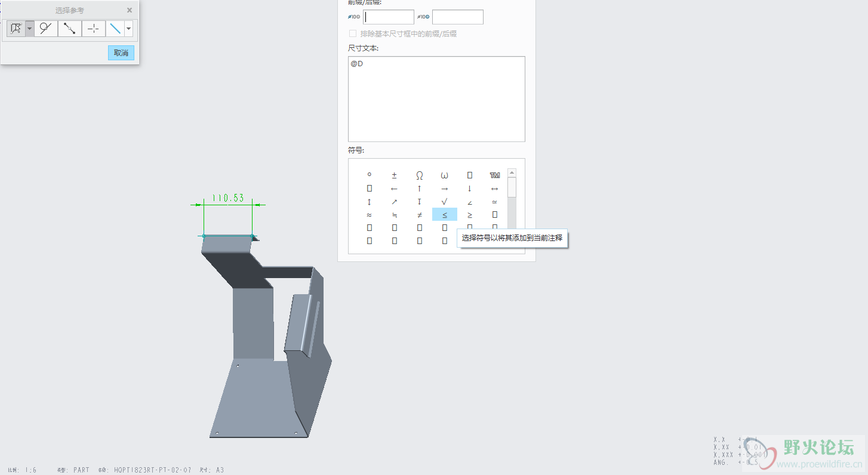The height and width of the screenshot is (475, 868).
Task: Insert the ≒ image-of symbol
Action: 395,214
